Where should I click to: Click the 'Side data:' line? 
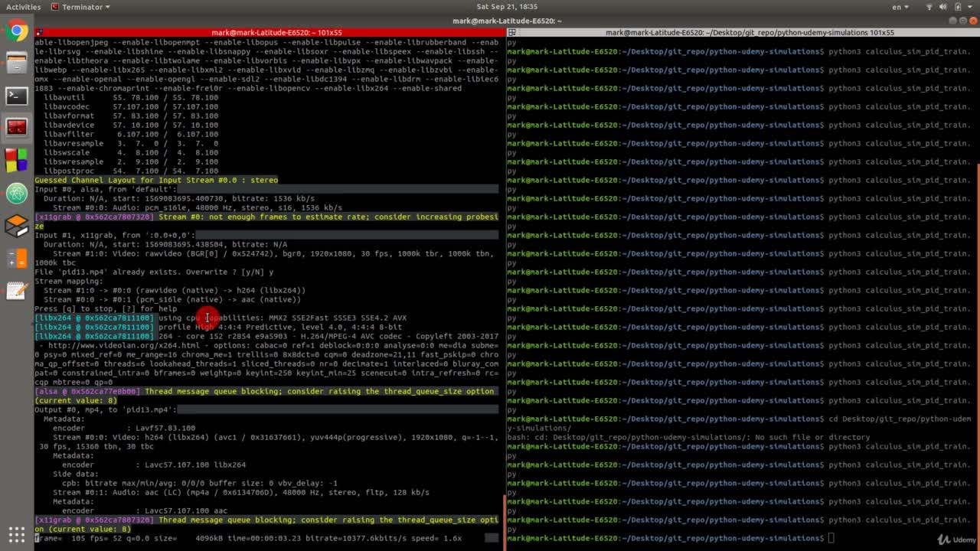[x=76, y=474]
